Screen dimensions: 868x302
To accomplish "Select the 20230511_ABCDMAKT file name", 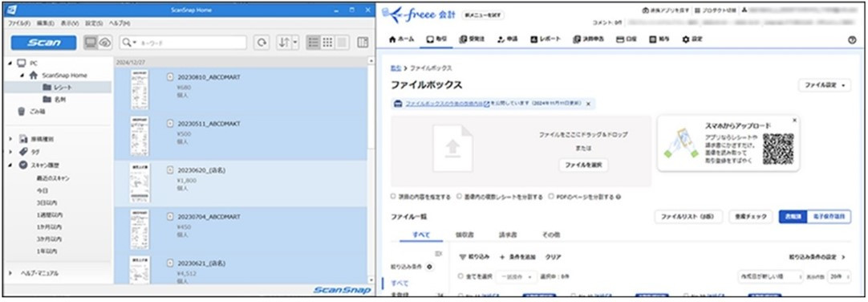I will click(209, 124).
